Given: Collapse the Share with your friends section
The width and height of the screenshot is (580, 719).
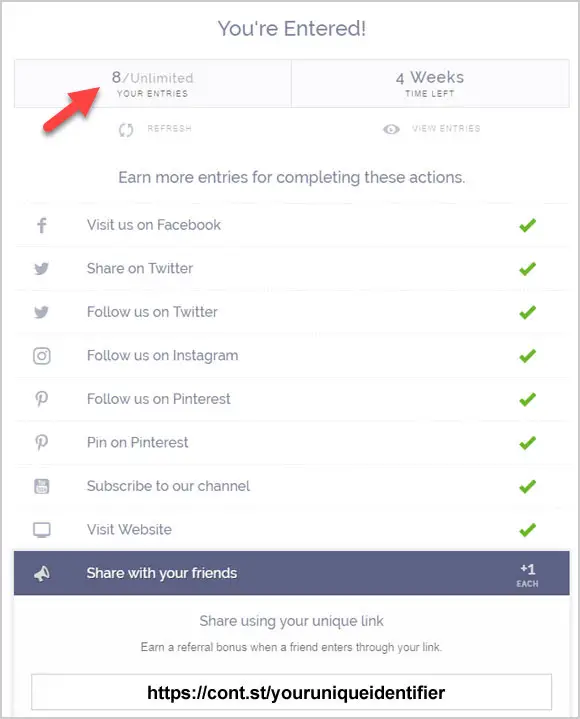Looking at the screenshot, I should click(x=292, y=573).
